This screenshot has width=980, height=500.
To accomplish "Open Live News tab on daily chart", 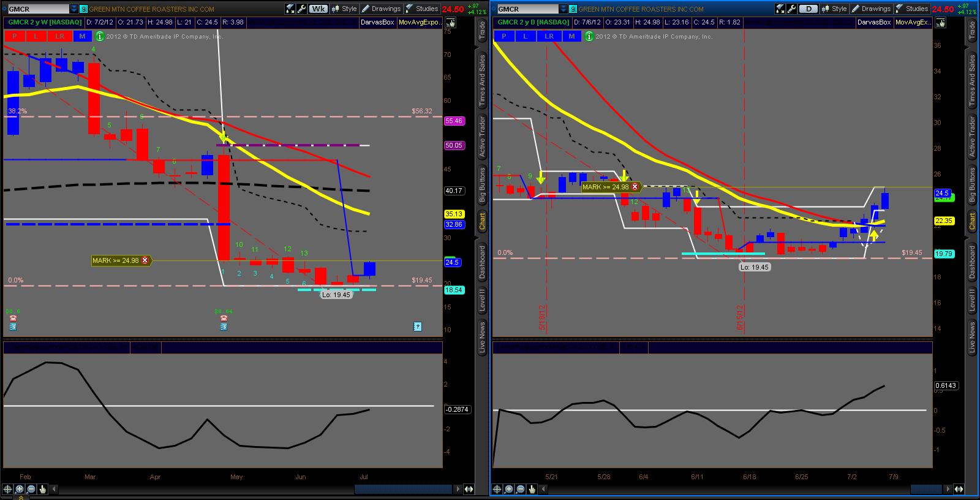I will coord(972,337).
